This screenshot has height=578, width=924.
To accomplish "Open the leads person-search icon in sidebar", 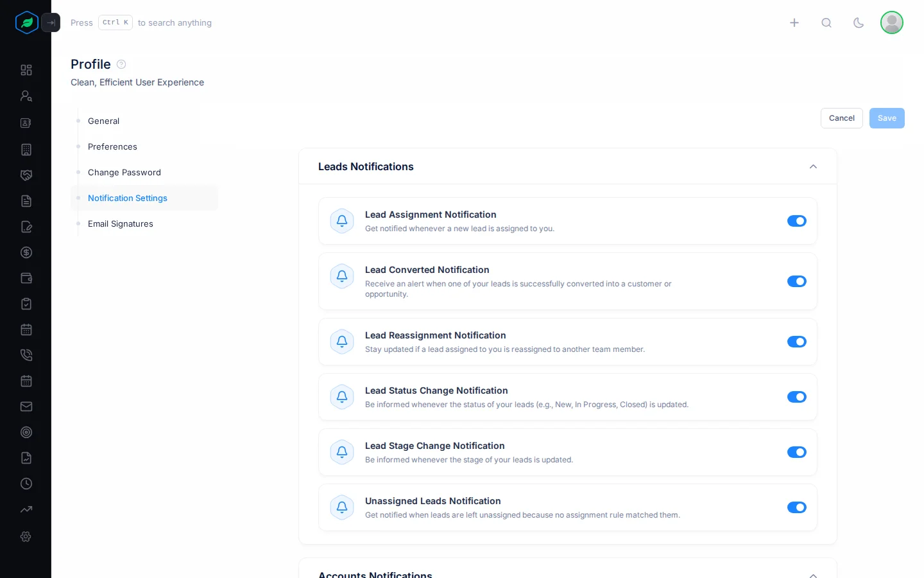I will tap(26, 96).
